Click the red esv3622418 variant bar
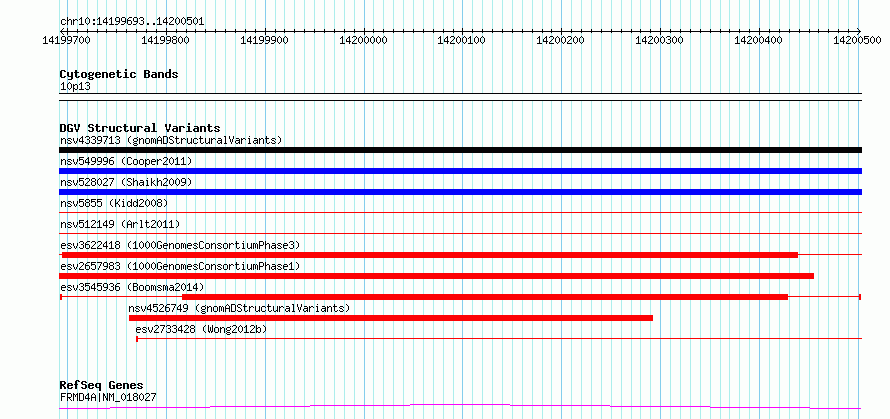The image size is (890, 419). click(x=430, y=255)
